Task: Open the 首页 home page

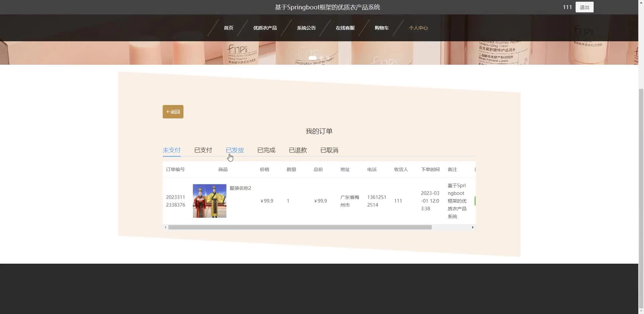Action: 228,28
